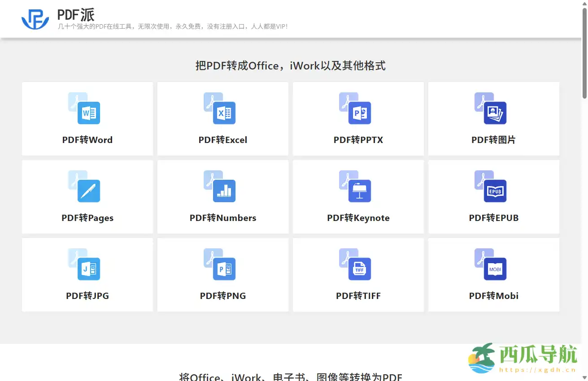Click the PDF转JPG card icon
This screenshot has width=588, height=381.
pos(87,264)
